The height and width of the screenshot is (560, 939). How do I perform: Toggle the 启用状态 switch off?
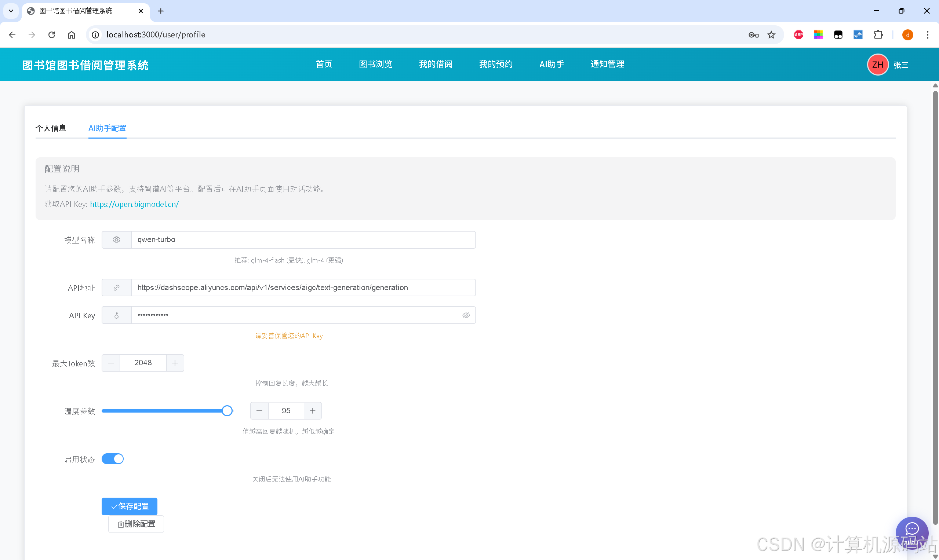click(x=113, y=459)
